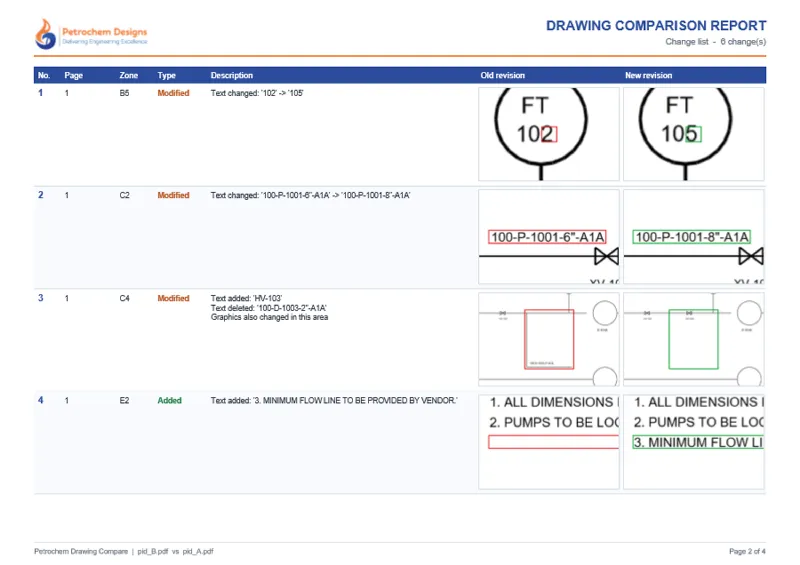The height and width of the screenshot is (565, 800).
Task: Click the 'No.' column header
Action: click(44, 76)
